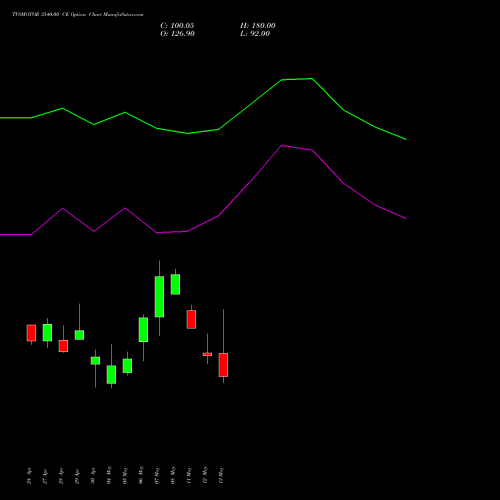Click the tall green candle for 07 May
The height and width of the screenshot is (500, 500).
click(x=159, y=297)
